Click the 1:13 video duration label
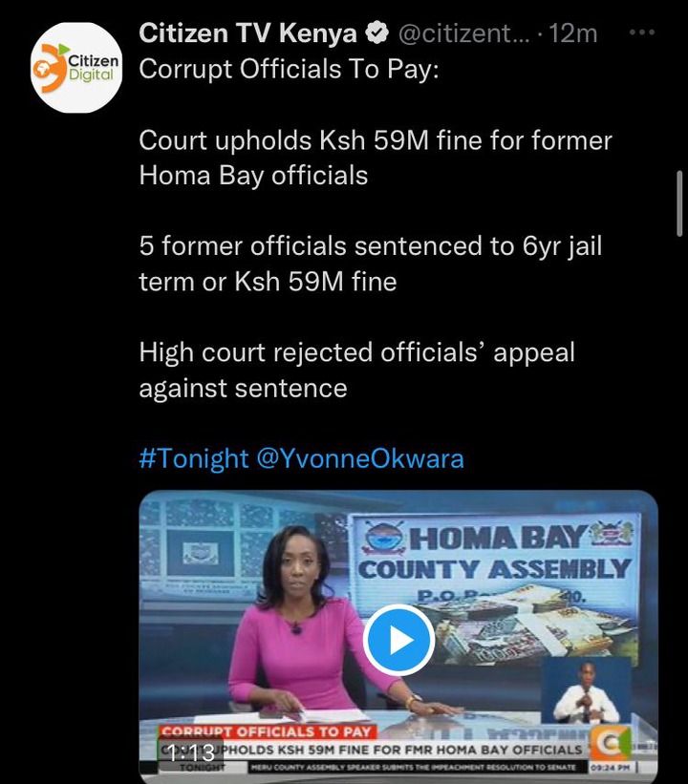Viewport: 688px width, 784px height. pyautogui.click(x=191, y=752)
